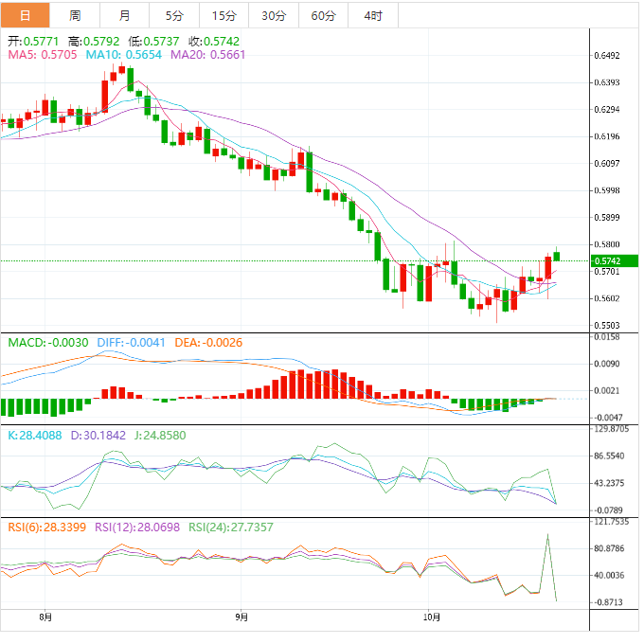Click the -0.0789 KDJ axis label
This screenshot has width=644, height=644.
pyautogui.click(x=607, y=510)
